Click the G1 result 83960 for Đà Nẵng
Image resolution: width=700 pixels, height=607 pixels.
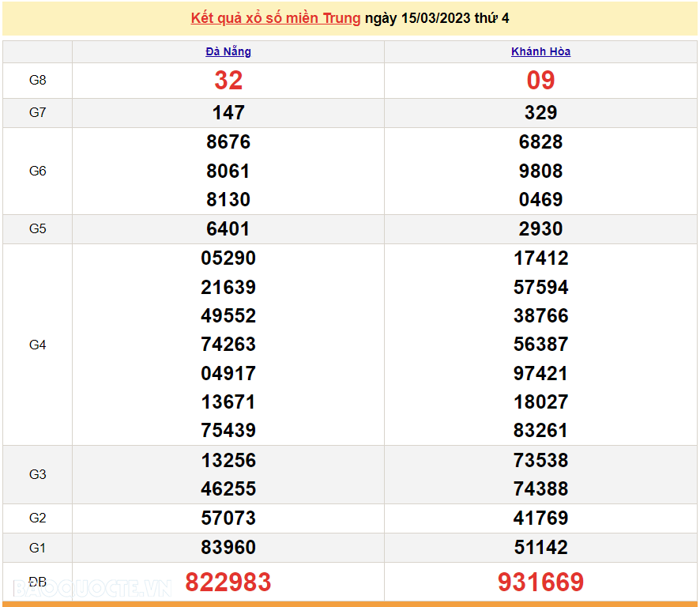[x=228, y=547]
